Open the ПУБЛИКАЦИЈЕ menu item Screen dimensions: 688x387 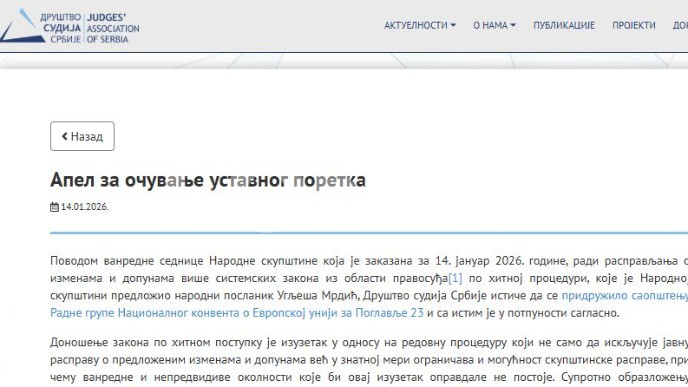(564, 25)
